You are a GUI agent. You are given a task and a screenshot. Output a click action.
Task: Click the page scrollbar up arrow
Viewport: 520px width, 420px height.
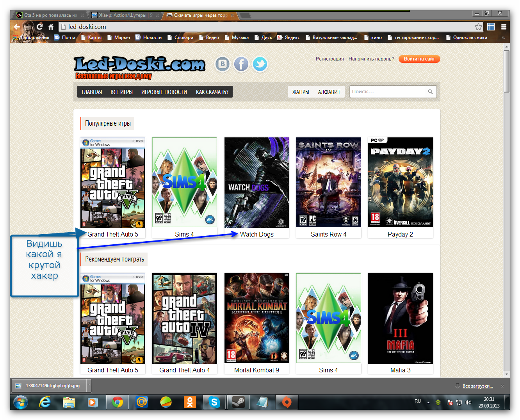click(507, 46)
